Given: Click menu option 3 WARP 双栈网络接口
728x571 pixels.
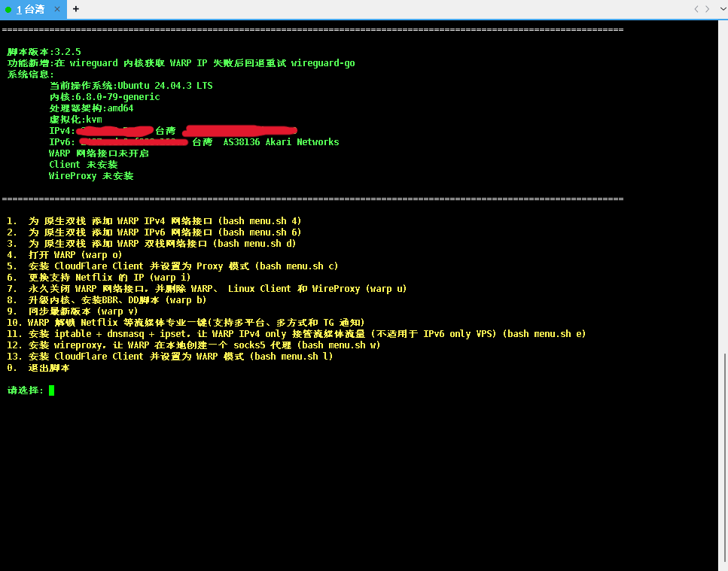Looking at the screenshot, I should coord(151,244).
